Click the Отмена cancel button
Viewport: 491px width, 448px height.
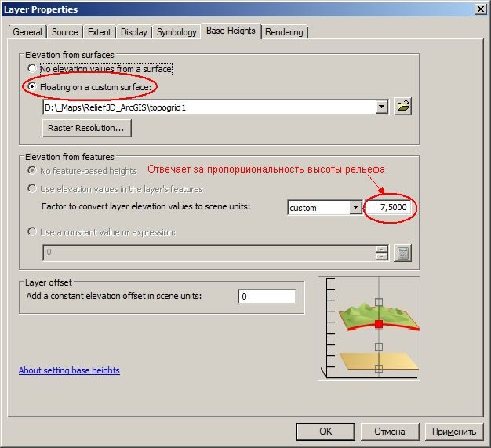click(390, 432)
